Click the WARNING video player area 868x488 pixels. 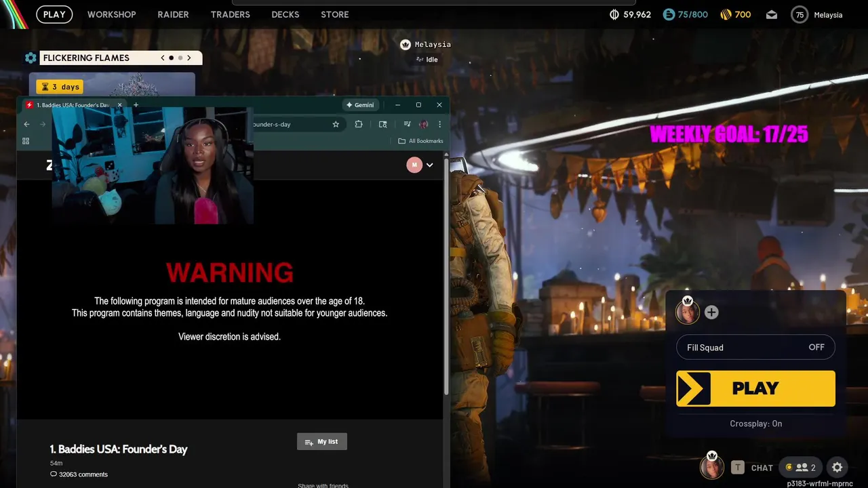[x=230, y=298]
